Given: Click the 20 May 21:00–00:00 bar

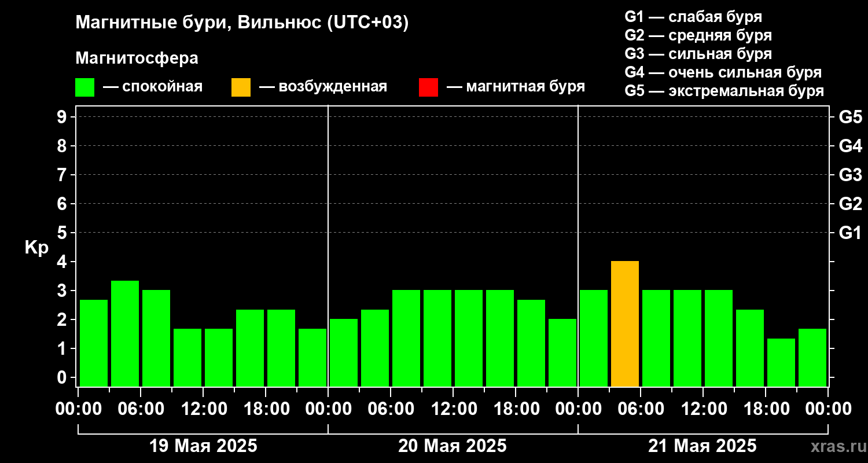Looking at the screenshot, I should 562,352.
